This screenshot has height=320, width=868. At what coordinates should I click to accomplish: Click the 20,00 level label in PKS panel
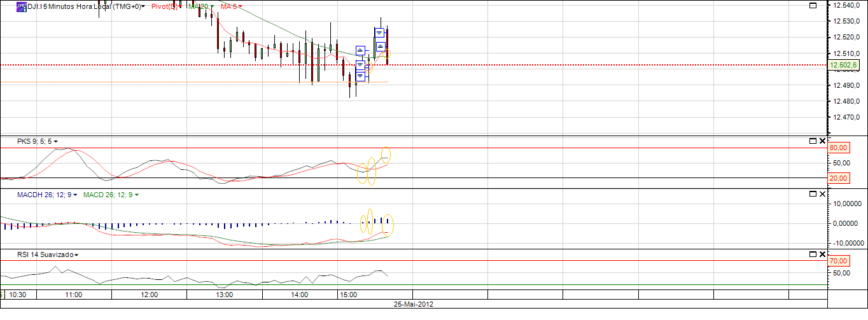(x=840, y=178)
